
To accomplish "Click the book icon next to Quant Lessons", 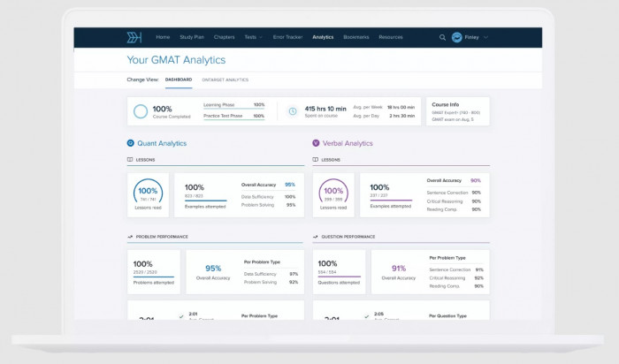I will click(130, 160).
